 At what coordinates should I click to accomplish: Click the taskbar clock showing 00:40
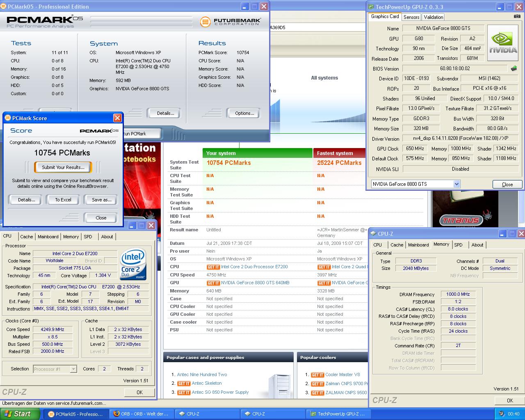(x=514, y=414)
